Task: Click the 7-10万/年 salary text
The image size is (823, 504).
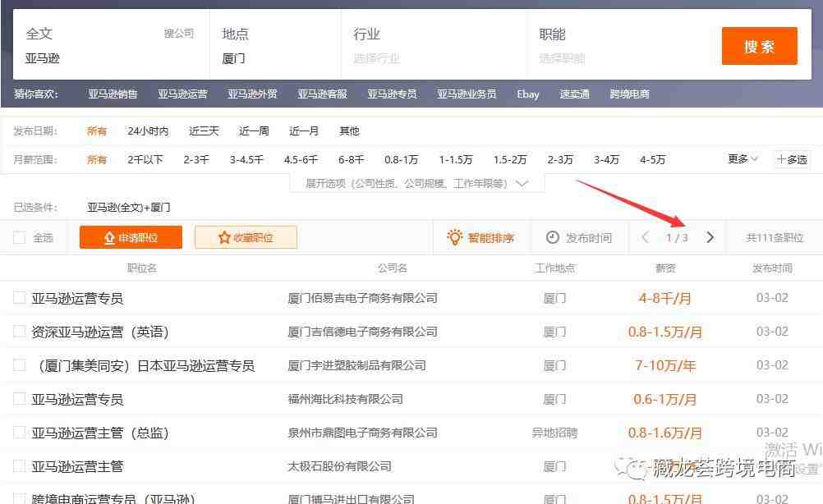Action: [x=665, y=365]
